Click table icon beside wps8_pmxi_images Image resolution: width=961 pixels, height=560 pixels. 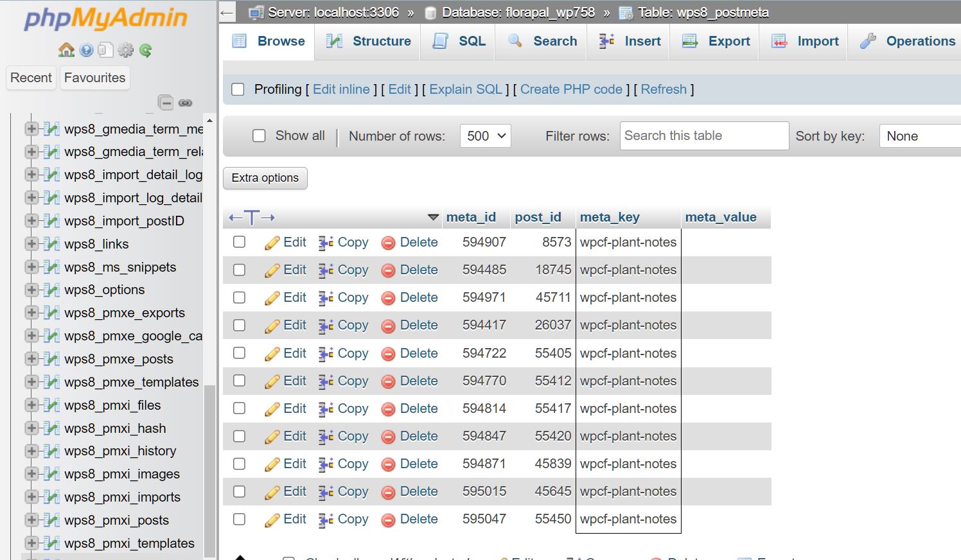click(52, 474)
